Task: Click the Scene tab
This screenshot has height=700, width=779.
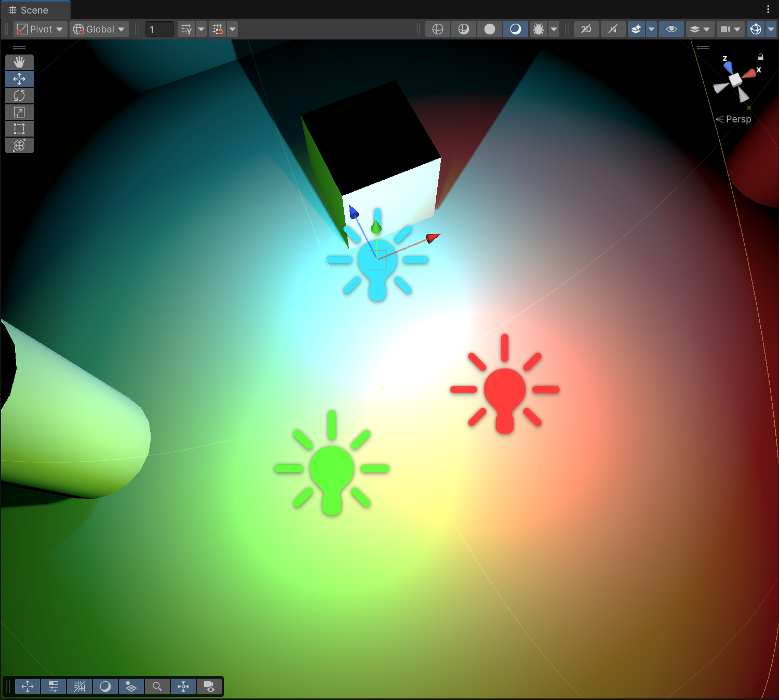Action: (35, 10)
